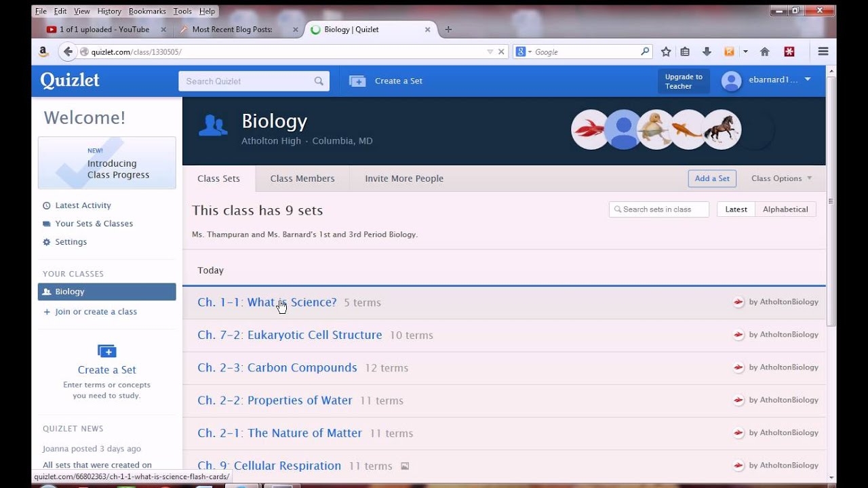Bookmark this page with the star icon
The image size is (868, 488).
pyautogui.click(x=665, y=51)
